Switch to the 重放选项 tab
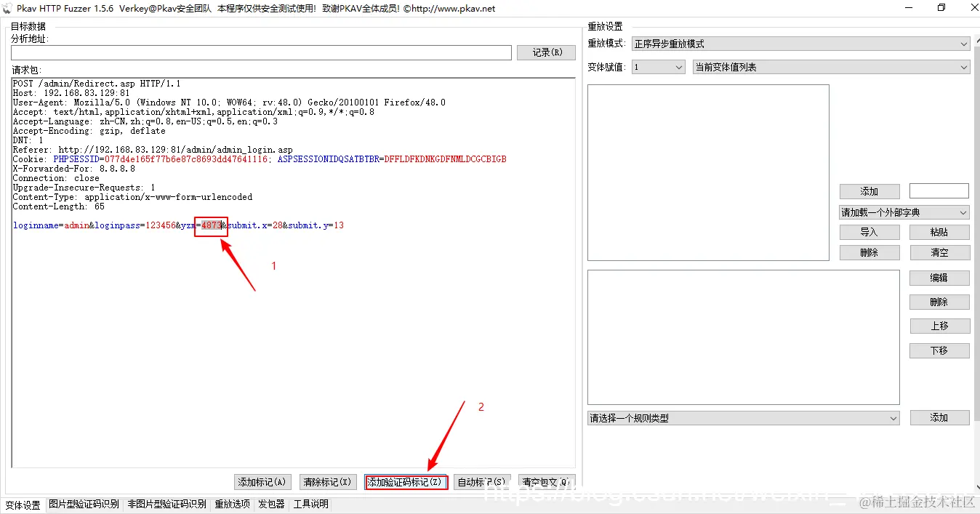Viewport: 980px width, 514px height. pos(232,504)
